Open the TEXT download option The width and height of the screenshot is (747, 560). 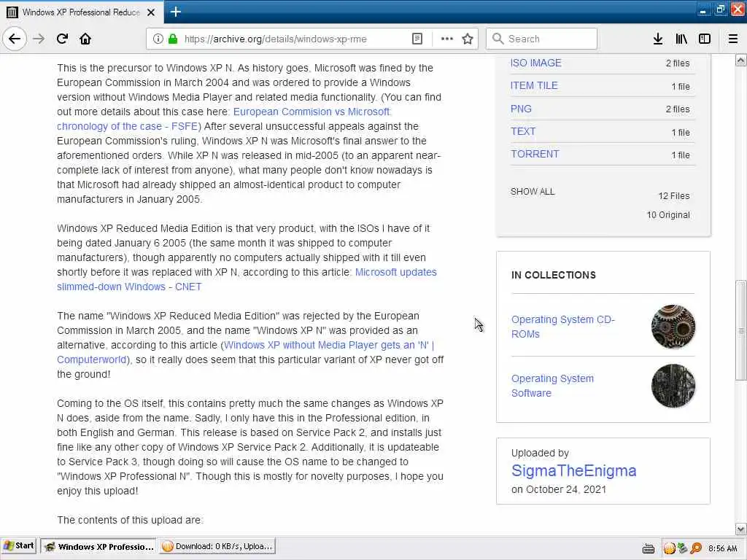(523, 131)
